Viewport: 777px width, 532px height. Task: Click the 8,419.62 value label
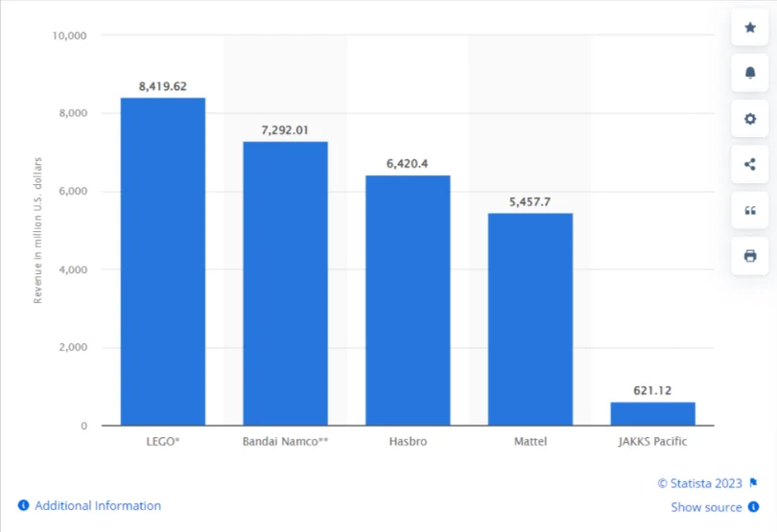coord(162,86)
